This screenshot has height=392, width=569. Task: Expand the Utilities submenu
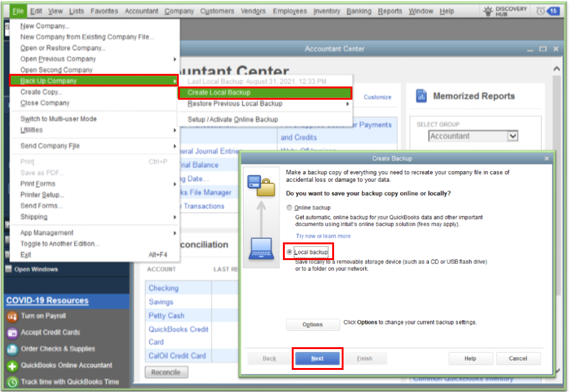[174, 130]
